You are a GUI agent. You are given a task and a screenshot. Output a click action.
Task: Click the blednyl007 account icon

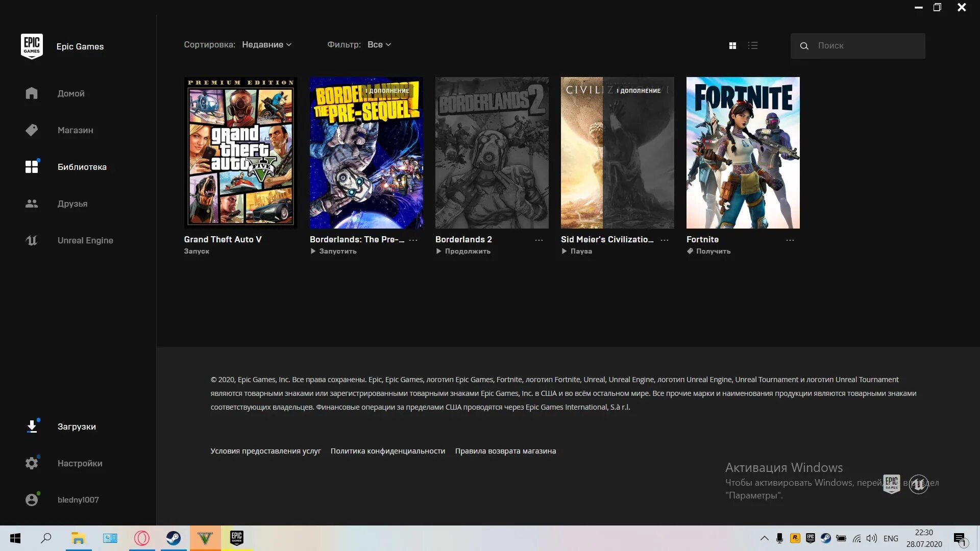32,499
